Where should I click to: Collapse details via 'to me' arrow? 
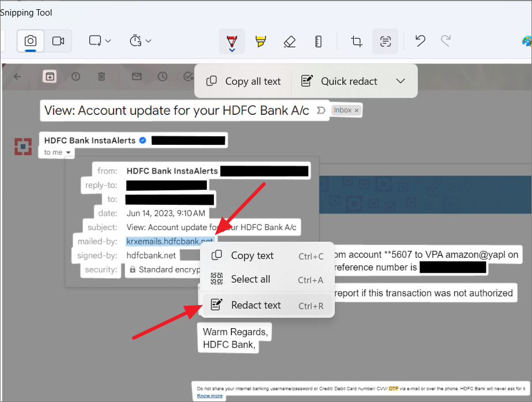(68, 152)
